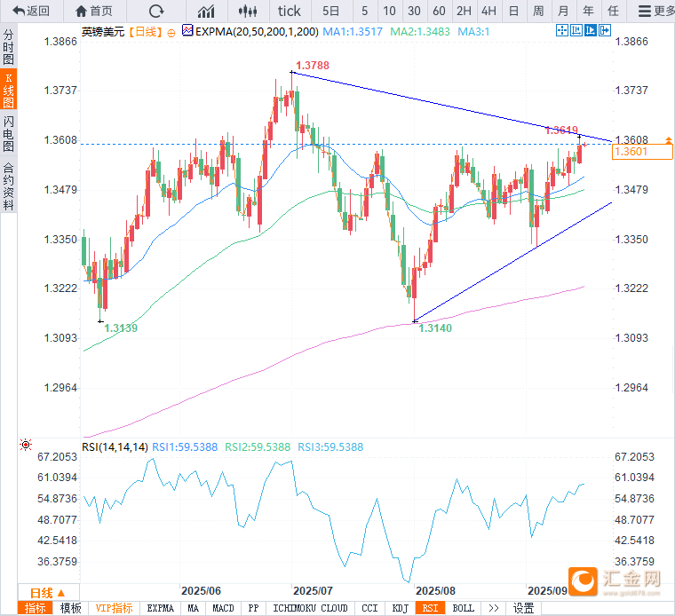Select the 4H timeframe

point(488,12)
